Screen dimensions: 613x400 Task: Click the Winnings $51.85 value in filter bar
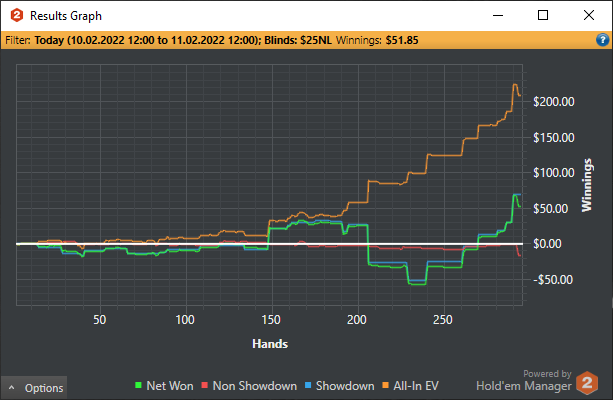pyautogui.click(x=402, y=40)
